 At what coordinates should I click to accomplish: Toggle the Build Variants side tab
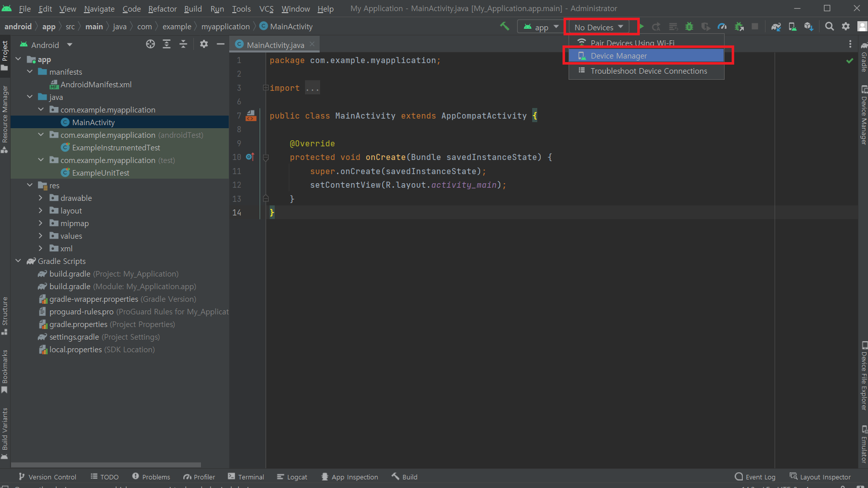coord(5,433)
